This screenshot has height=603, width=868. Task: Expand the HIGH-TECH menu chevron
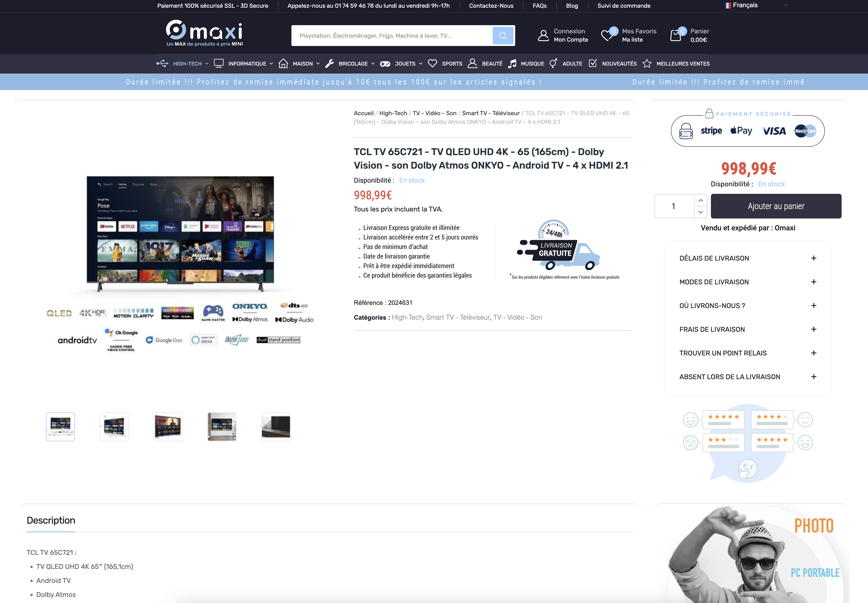(207, 64)
